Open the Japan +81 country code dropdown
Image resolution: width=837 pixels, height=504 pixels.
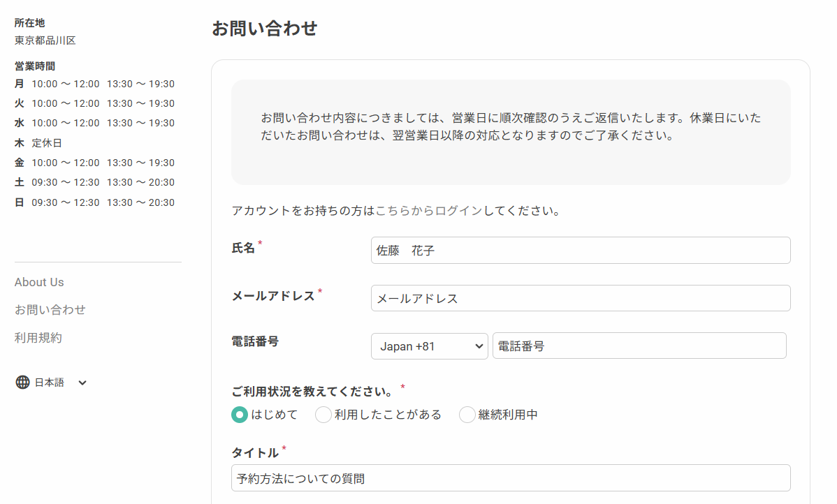tap(429, 346)
